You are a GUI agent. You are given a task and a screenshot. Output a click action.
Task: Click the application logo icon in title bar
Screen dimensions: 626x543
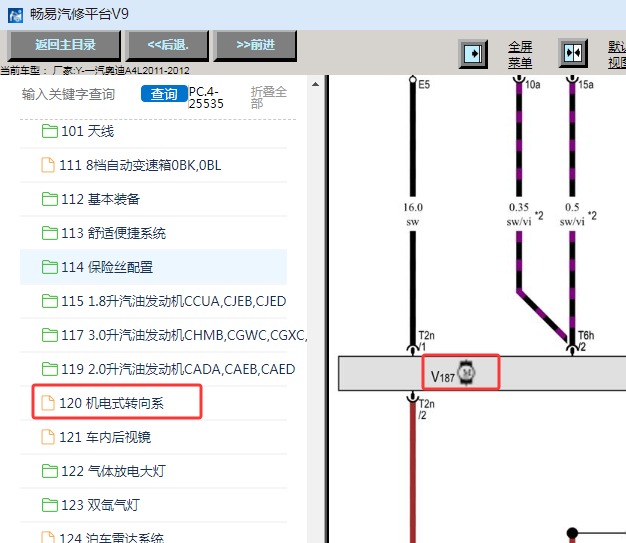pyautogui.click(x=15, y=15)
